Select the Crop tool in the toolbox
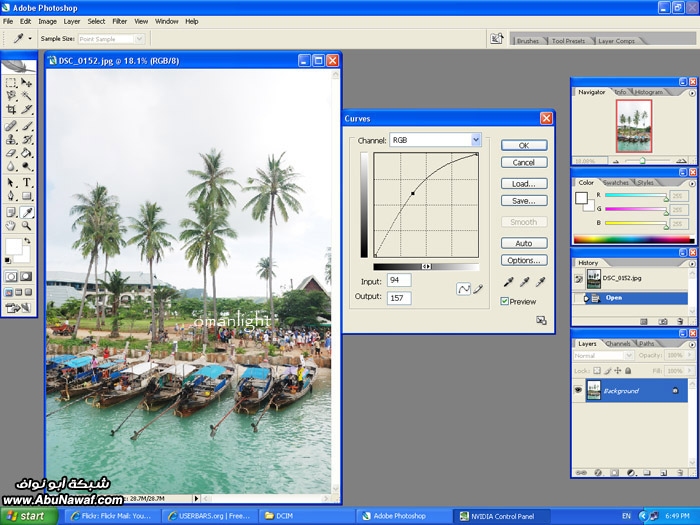 (11, 109)
